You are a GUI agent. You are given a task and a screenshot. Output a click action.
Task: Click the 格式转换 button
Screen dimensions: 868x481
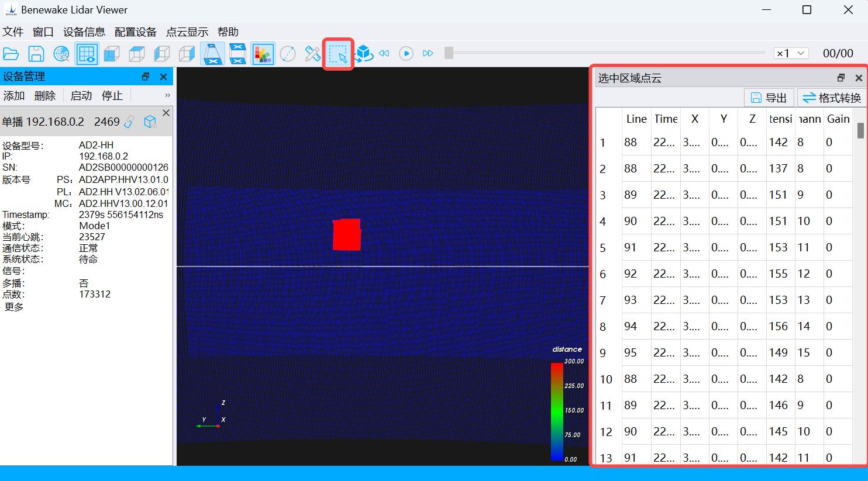[832, 98]
